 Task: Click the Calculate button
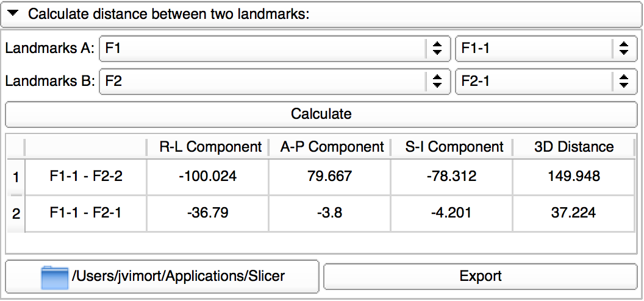[321, 114]
